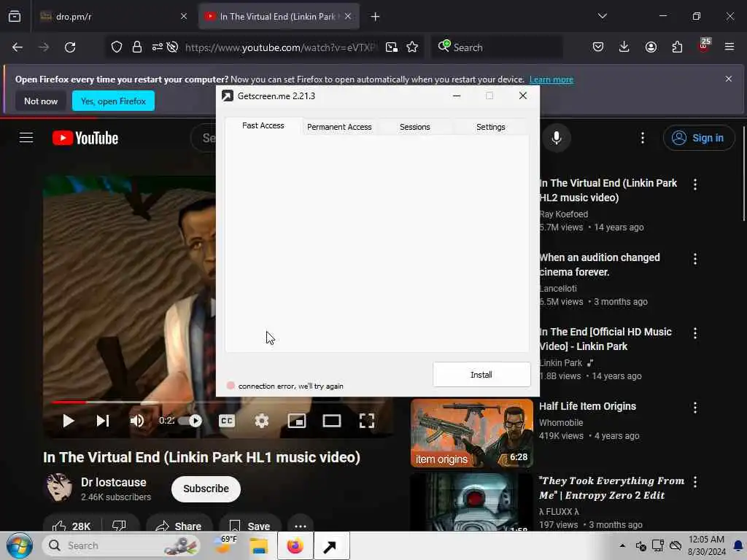Click the Install button in Getscreen.me

[481, 375]
